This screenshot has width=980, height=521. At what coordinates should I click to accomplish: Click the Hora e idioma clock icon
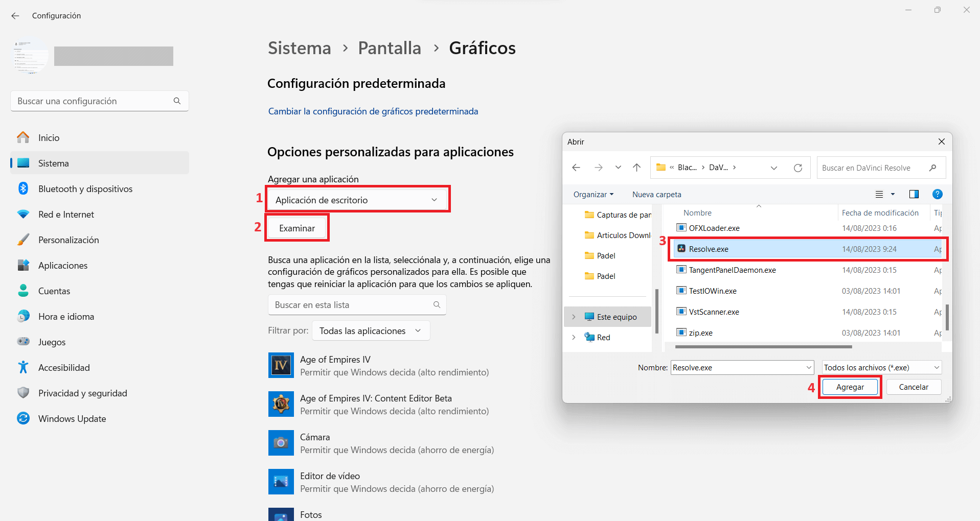(x=23, y=316)
